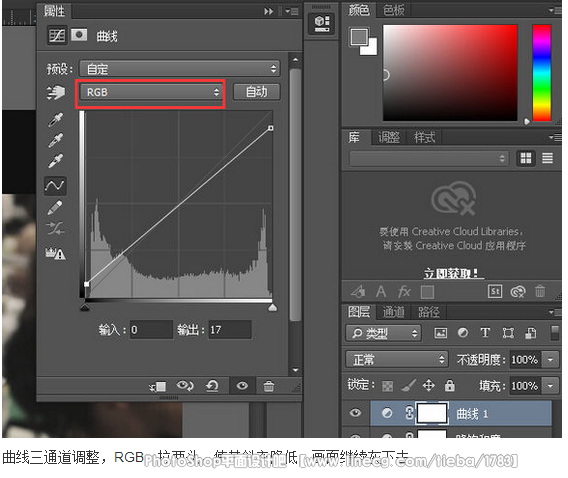Click the rainbow hue slider strip
The height and width of the screenshot is (478, 568).
[x=542, y=73]
